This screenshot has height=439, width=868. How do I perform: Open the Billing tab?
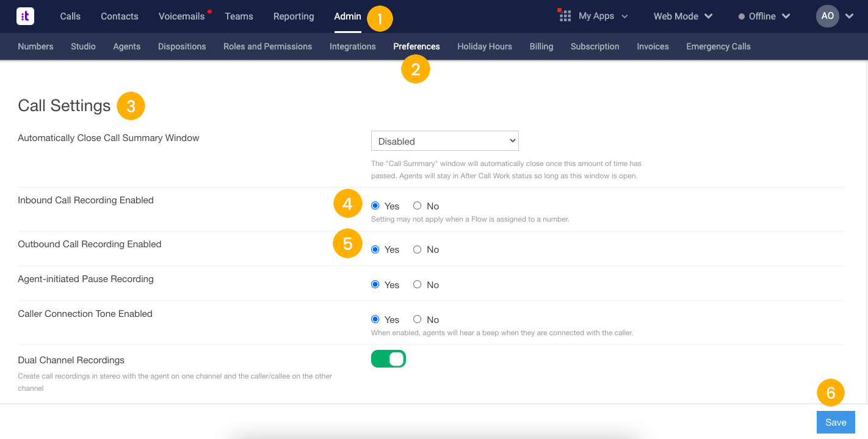pos(541,46)
